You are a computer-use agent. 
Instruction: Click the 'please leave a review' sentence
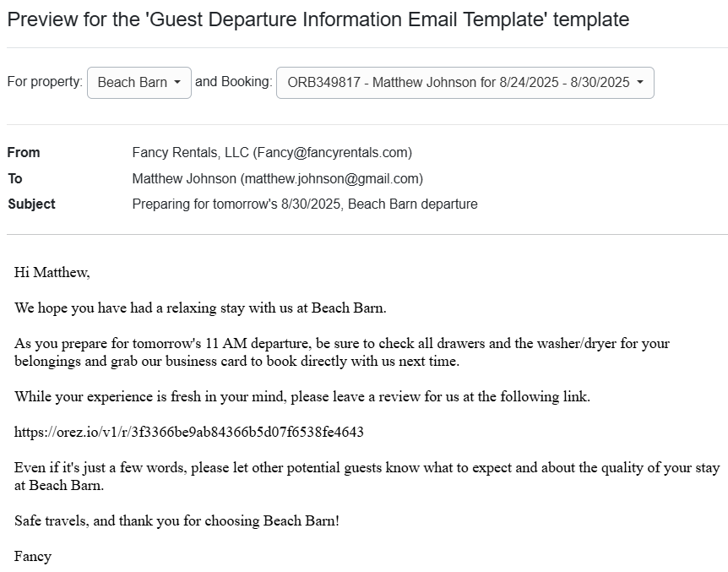tap(302, 397)
